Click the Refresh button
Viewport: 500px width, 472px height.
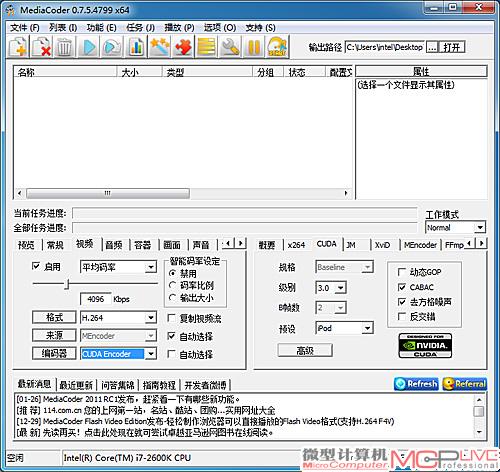click(416, 384)
